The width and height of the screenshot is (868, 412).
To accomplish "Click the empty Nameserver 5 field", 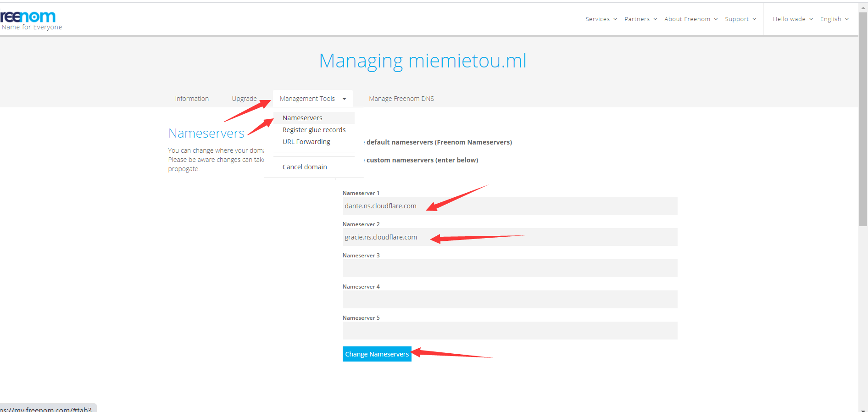I will point(510,330).
